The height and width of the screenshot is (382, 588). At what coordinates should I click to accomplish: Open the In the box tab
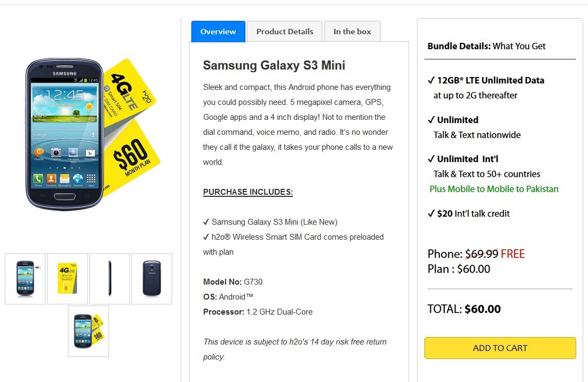point(352,32)
